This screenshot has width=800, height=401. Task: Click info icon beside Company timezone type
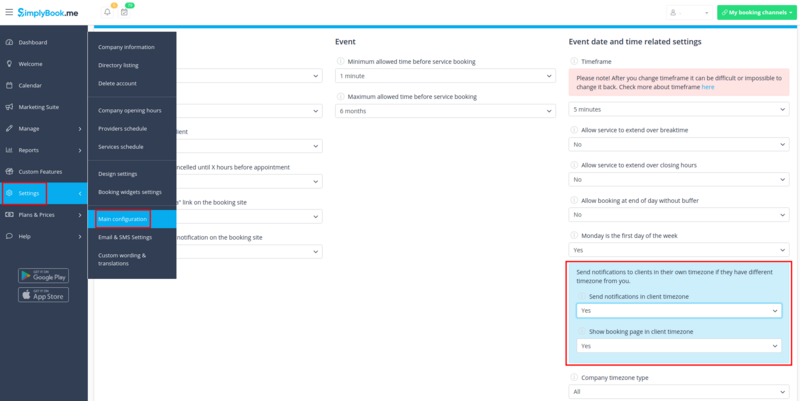pyautogui.click(x=573, y=378)
